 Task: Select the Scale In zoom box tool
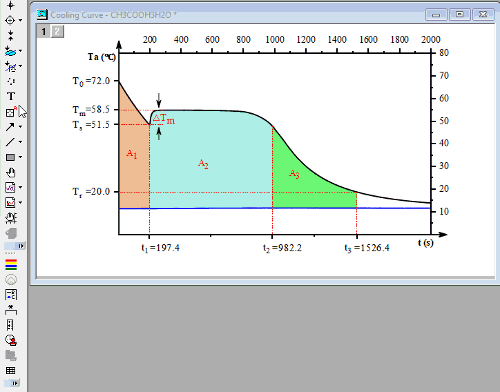point(11,112)
